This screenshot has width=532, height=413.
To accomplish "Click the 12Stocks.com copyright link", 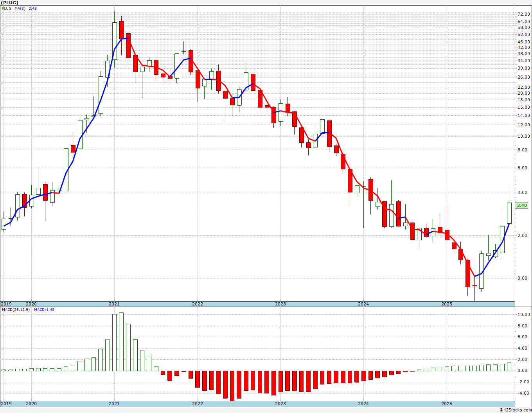I will coord(516,410).
